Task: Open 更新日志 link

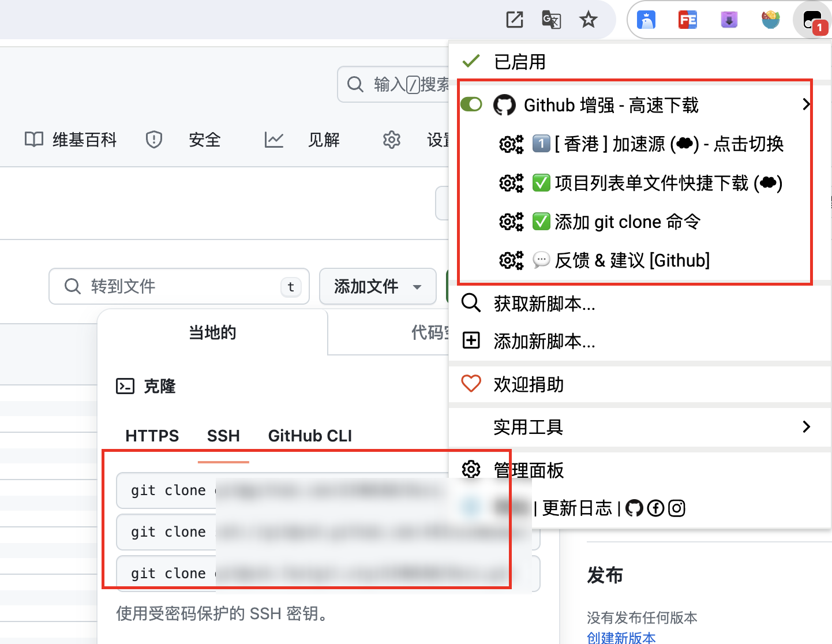Action: [x=577, y=508]
